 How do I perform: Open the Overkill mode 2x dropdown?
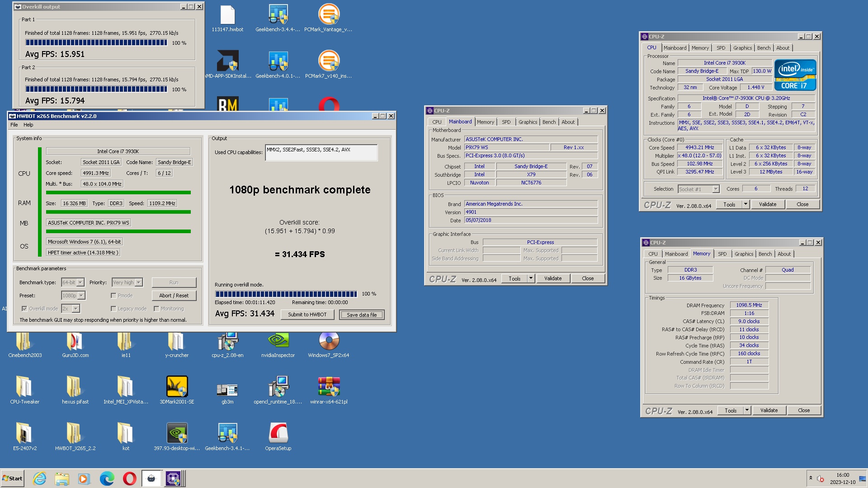tap(71, 309)
